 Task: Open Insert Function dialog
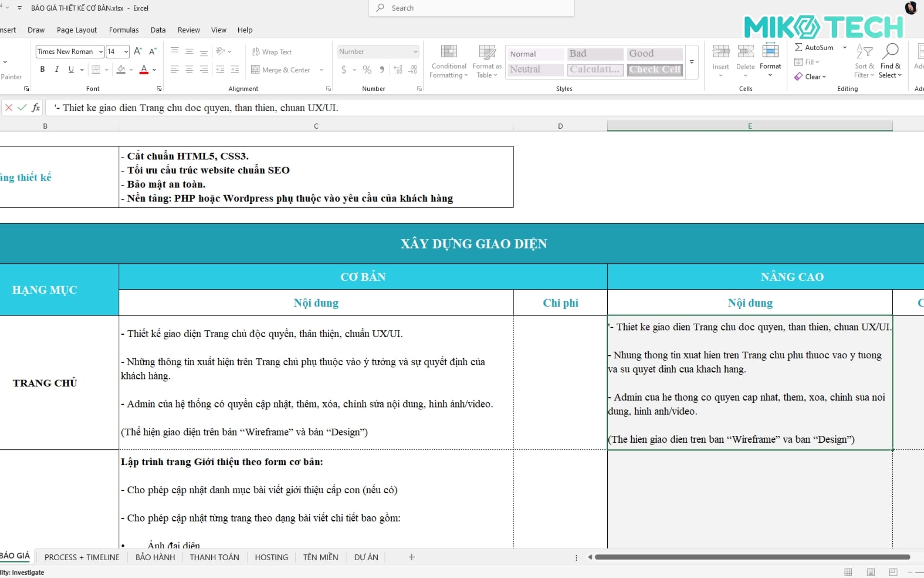[36, 107]
